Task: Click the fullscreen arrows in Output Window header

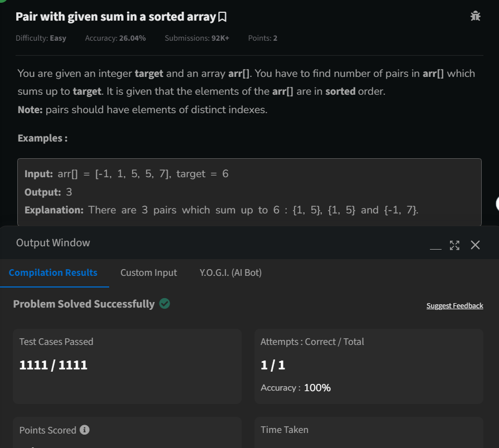Action: point(454,245)
